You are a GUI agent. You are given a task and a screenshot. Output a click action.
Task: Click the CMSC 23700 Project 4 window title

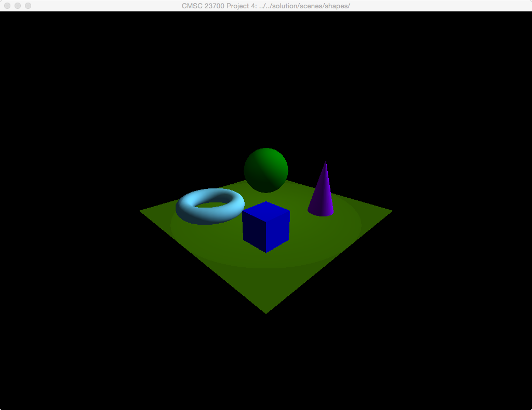point(266,6)
